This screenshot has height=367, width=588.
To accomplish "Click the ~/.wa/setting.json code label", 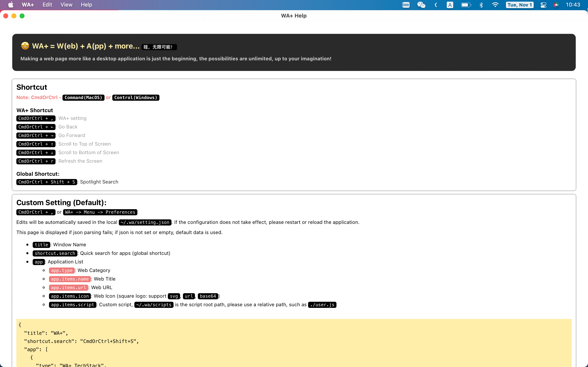I will pyautogui.click(x=145, y=222).
